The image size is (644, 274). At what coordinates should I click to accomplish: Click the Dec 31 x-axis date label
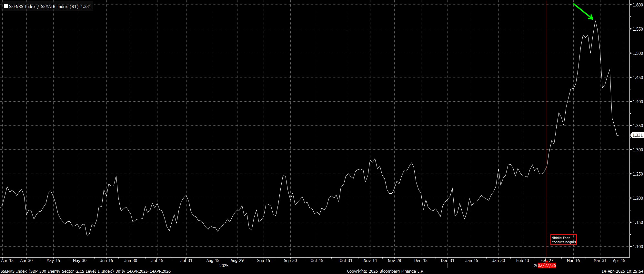pyautogui.click(x=448, y=260)
